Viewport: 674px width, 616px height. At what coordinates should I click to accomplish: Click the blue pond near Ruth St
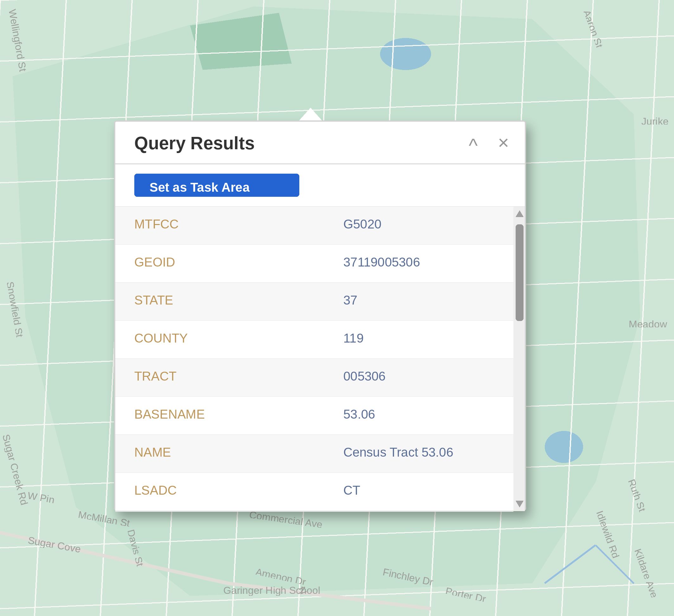[564, 447]
